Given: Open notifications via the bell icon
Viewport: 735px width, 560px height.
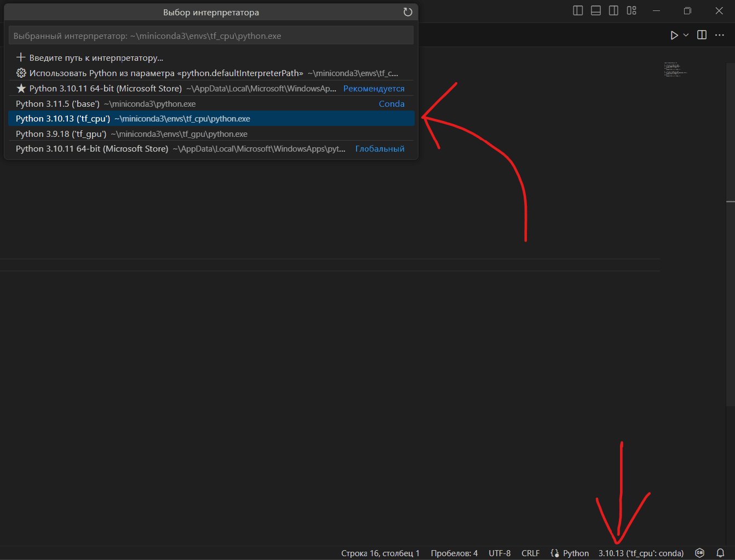Looking at the screenshot, I should [x=721, y=553].
